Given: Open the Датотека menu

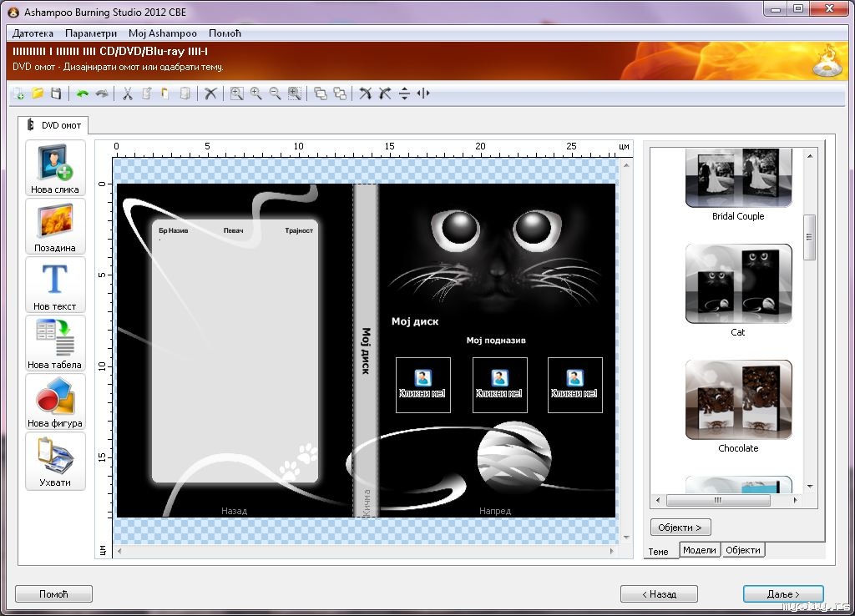Looking at the screenshot, I should [x=33, y=33].
